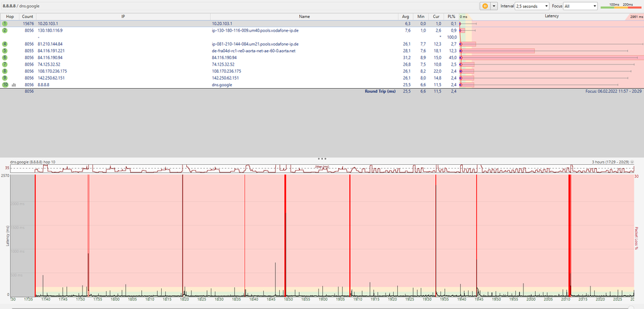644x309 pixels.
Task: Open the Interval dropdown showing 2,5 seconds
Action: pyautogui.click(x=532, y=6)
